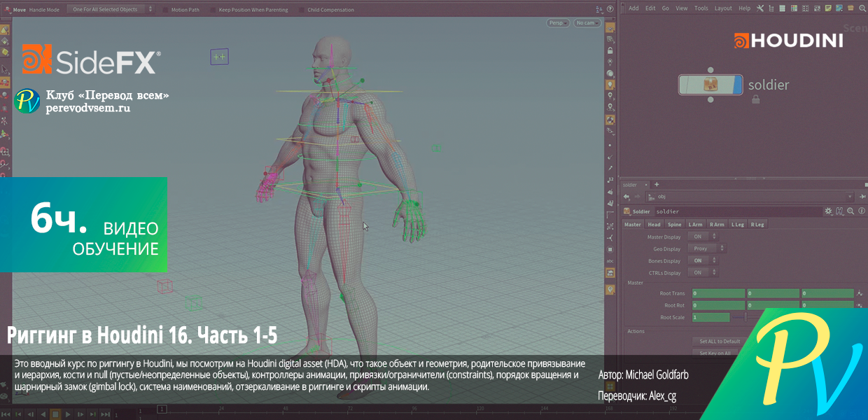Toggle the lock icon in display options strip
The height and width of the screenshot is (420, 868).
pos(610,50)
